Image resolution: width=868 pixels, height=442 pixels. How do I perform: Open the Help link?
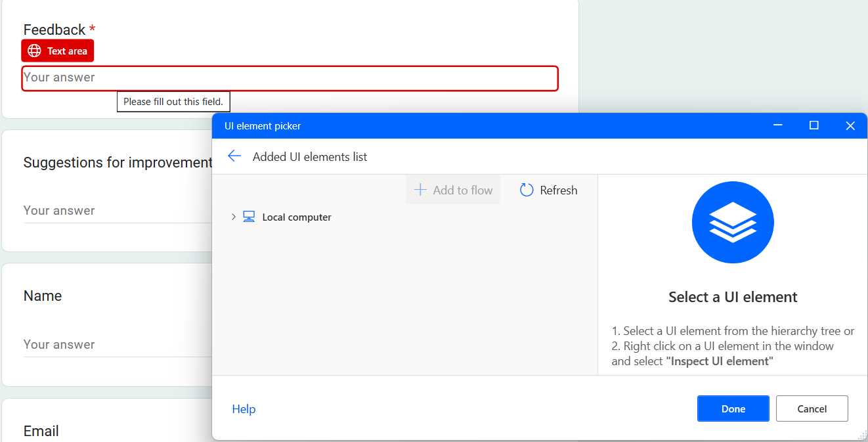(x=244, y=409)
